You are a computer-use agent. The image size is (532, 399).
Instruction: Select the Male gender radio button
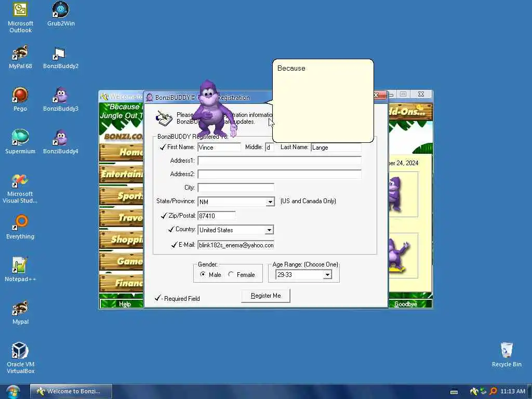pos(203,274)
